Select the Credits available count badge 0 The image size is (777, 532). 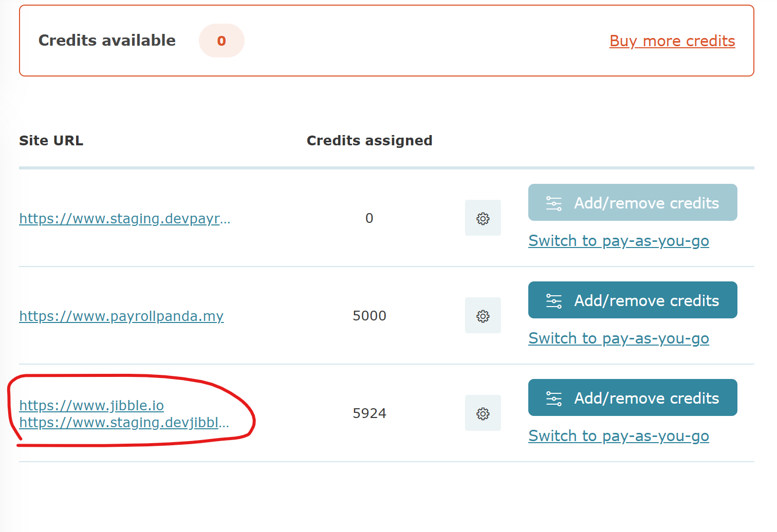coord(221,41)
